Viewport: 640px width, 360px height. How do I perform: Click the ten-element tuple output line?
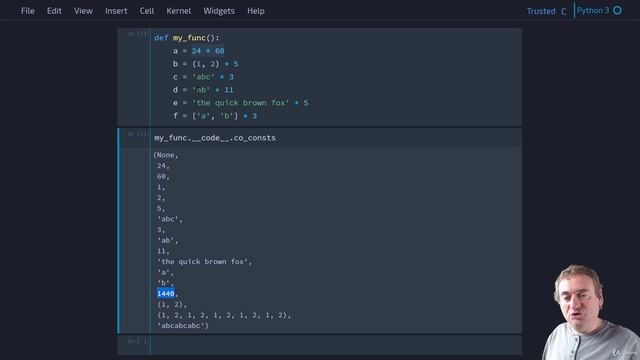point(224,315)
